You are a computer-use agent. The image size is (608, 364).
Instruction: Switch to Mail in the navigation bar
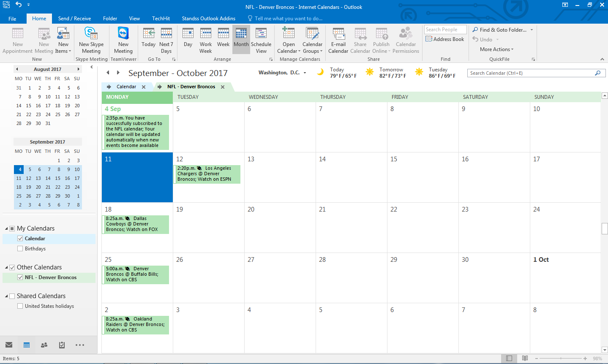point(9,345)
